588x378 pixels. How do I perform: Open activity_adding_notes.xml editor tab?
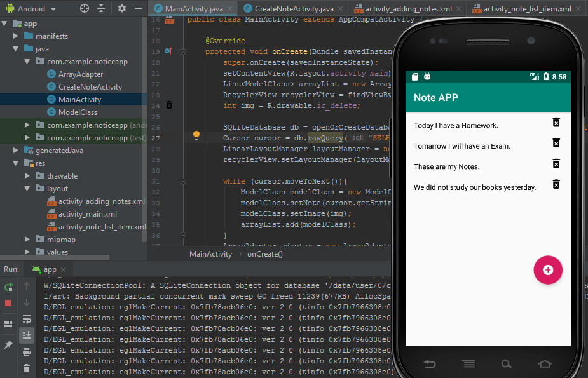pyautogui.click(x=408, y=9)
